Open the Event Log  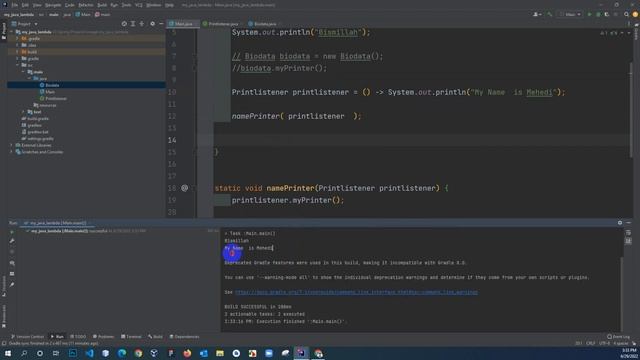(619, 337)
